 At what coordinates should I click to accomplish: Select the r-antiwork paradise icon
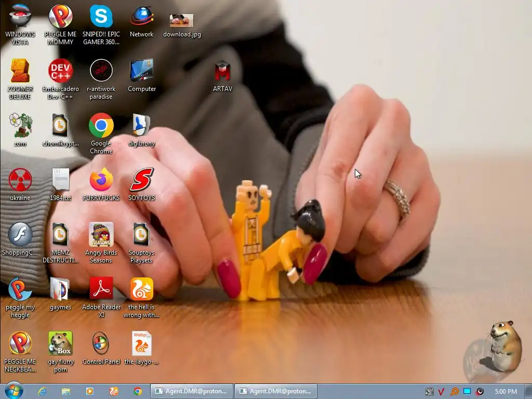click(101, 79)
